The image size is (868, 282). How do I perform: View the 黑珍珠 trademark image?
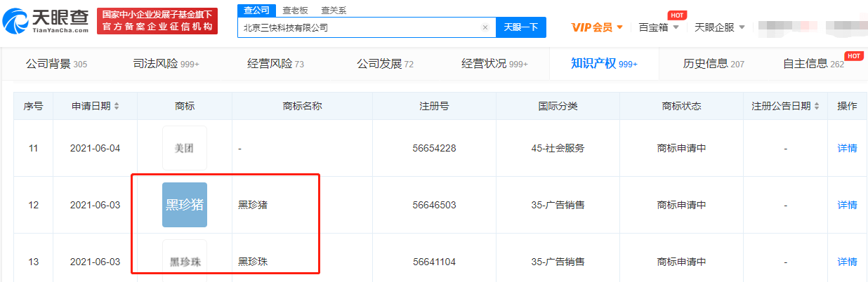click(x=185, y=261)
